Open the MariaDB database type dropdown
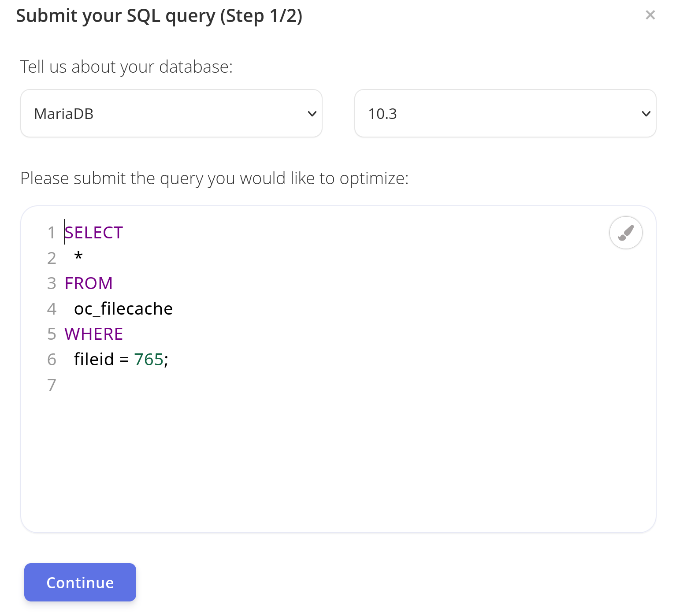 point(171,114)
